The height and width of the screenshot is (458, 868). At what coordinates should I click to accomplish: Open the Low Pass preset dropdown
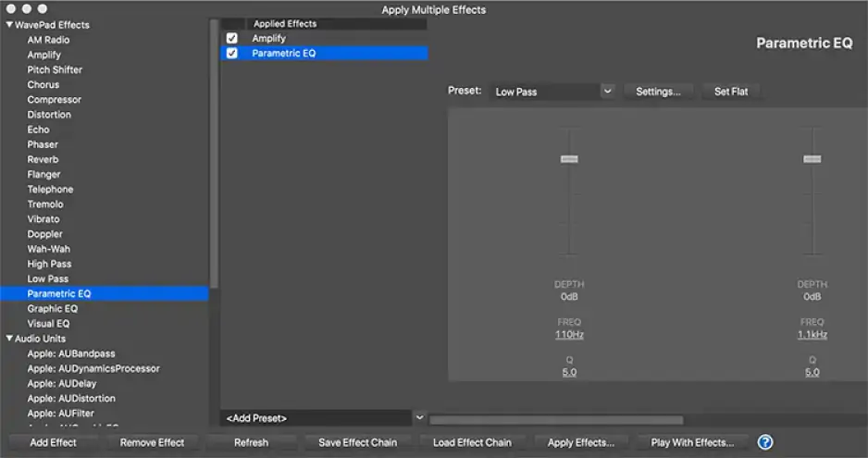point(607,92)
